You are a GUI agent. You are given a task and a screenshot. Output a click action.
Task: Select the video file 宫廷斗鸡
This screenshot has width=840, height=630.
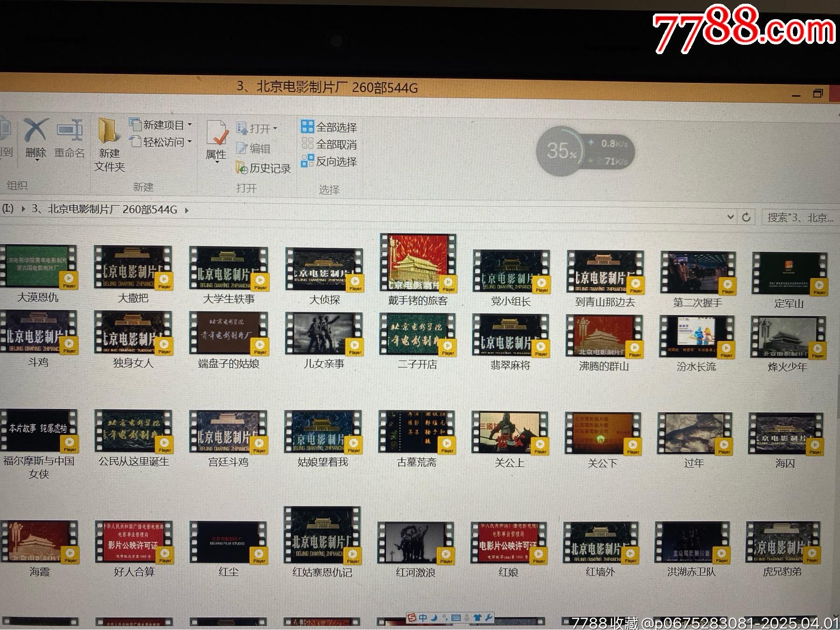pyautogui.click(x=228, y=439)
